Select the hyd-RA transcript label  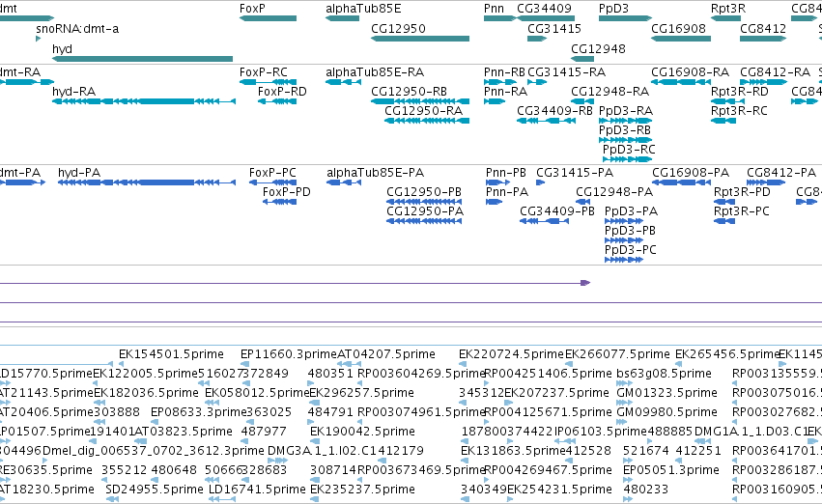[74, 92]
